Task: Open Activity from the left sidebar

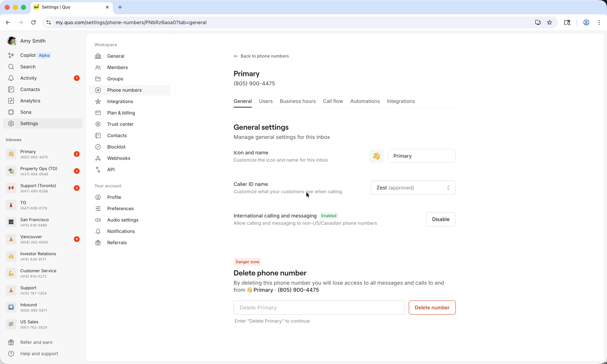Action: point(28,78)
